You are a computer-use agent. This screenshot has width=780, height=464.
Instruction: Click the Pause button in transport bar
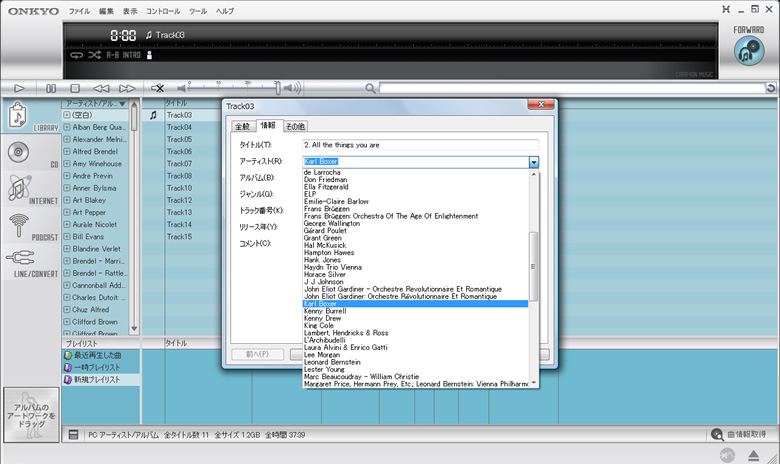click(x=51, y=88)
